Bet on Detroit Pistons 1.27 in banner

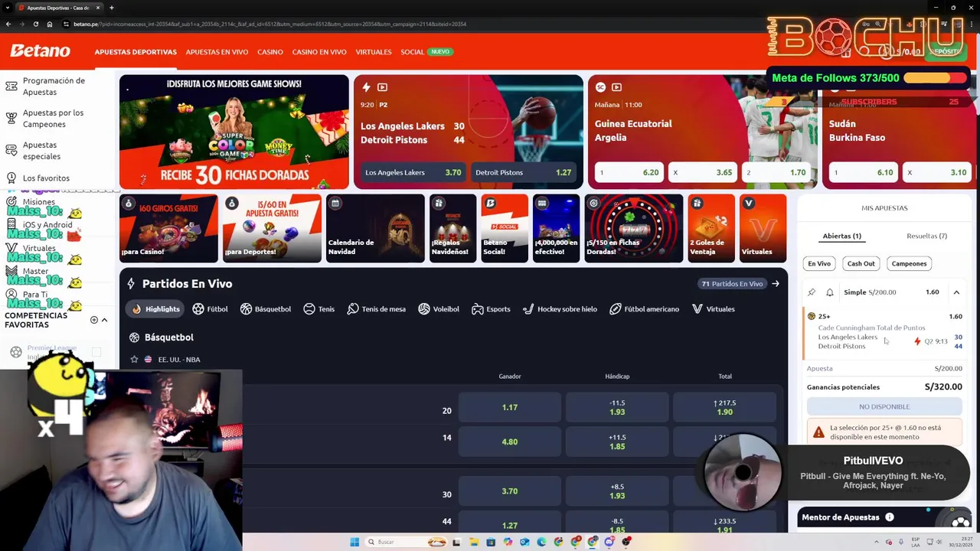[x=524, y=172]
